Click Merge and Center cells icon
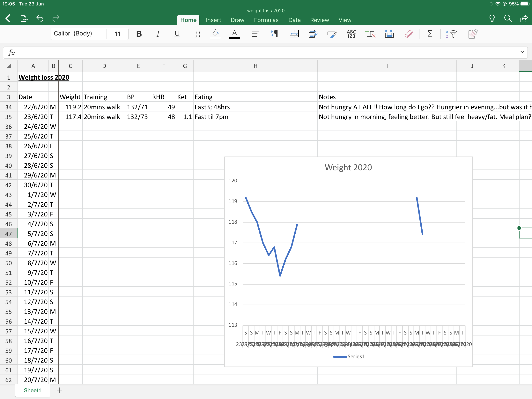This screenshot has width=532, height=399. [294, 34]
